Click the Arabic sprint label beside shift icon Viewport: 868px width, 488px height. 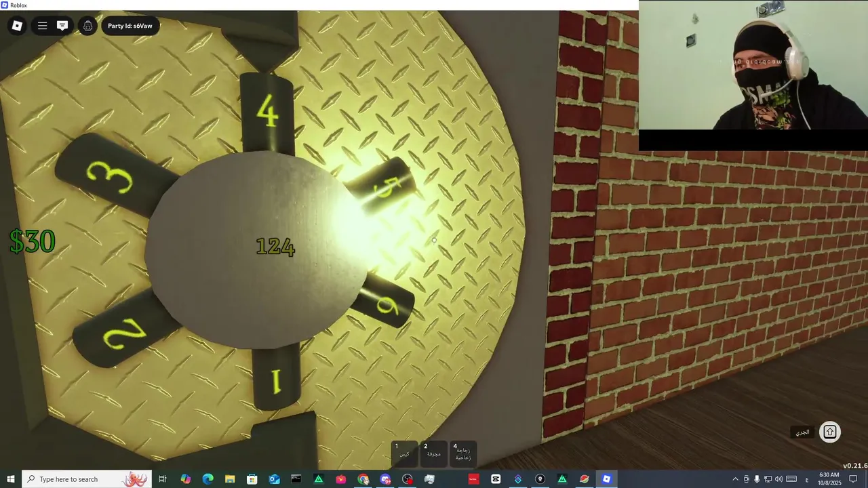point(802,432)
